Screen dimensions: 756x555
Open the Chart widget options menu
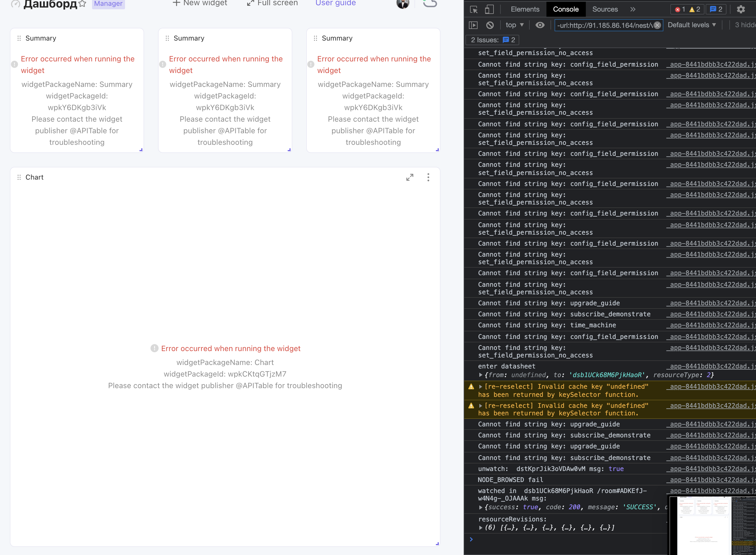428,177
